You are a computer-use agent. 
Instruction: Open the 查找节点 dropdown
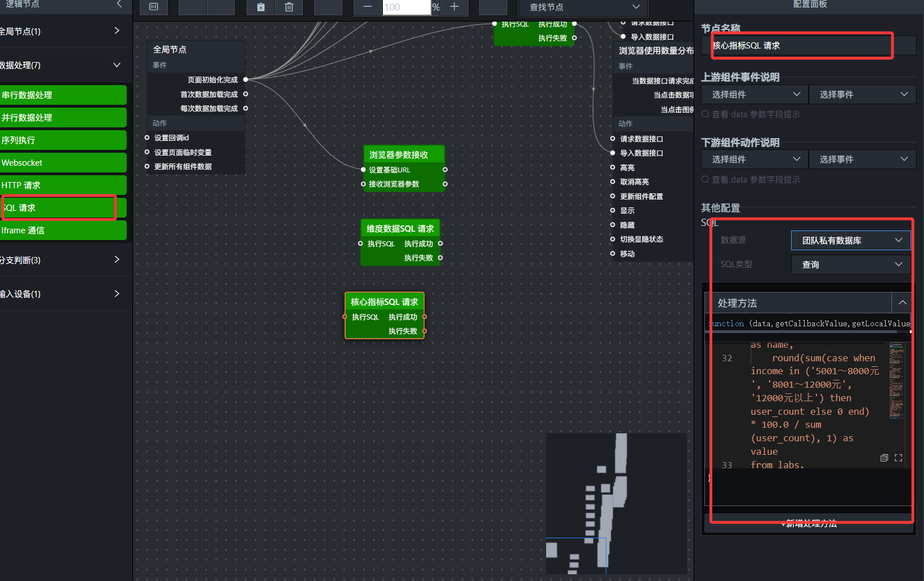pyautogui.click(x=583, y=7)
